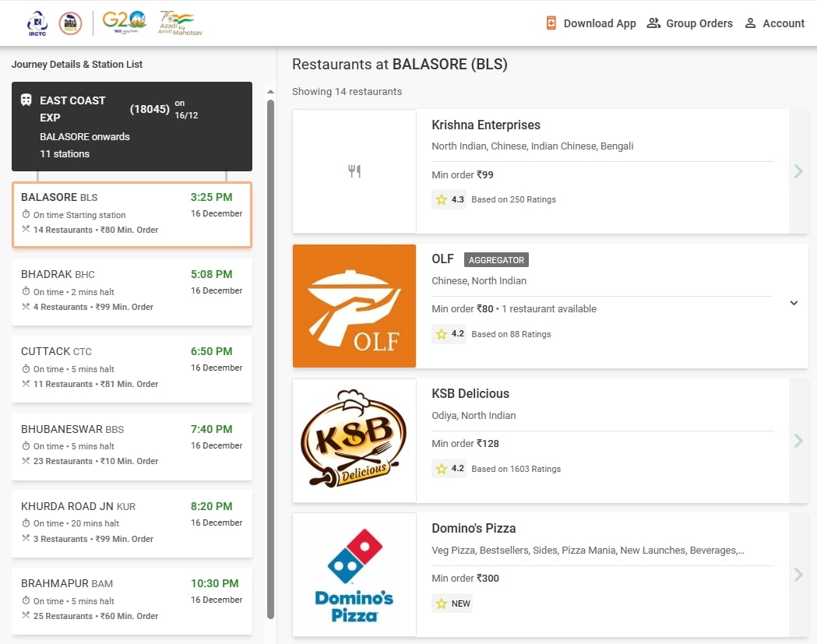Image resolution: width=817 pixels, height=644 pixels.
Task: Click the 'Journey Details & Station List' heading
Action: tap(77, 64)
